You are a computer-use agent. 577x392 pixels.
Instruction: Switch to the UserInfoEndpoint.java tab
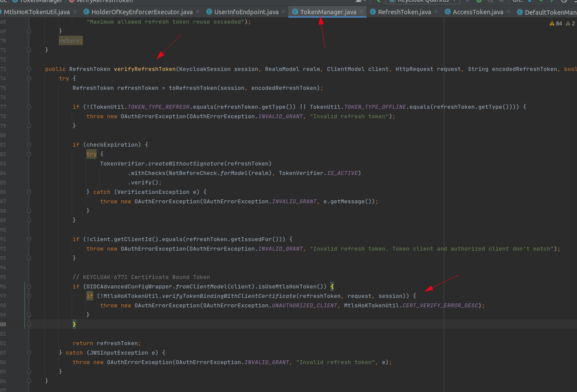(246, 12)
